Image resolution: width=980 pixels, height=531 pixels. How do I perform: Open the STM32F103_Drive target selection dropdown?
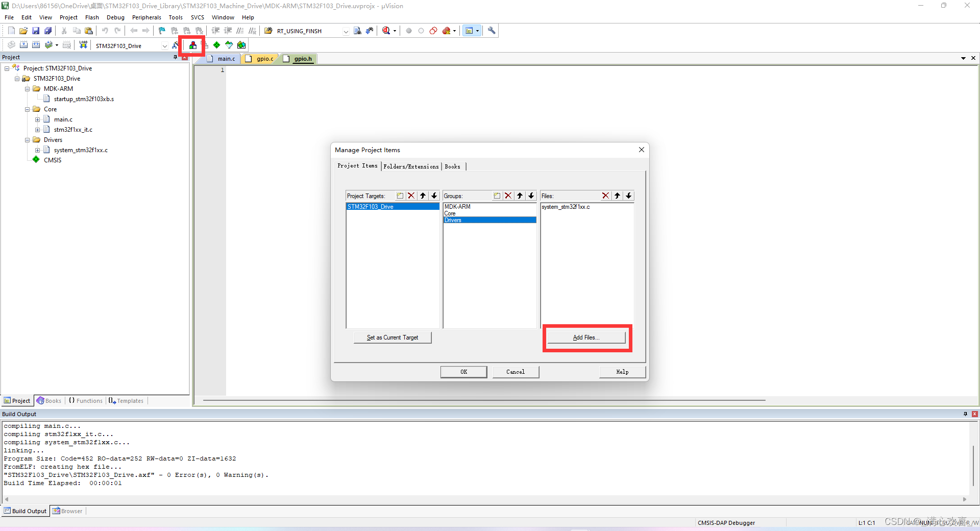tap(164, 45)
